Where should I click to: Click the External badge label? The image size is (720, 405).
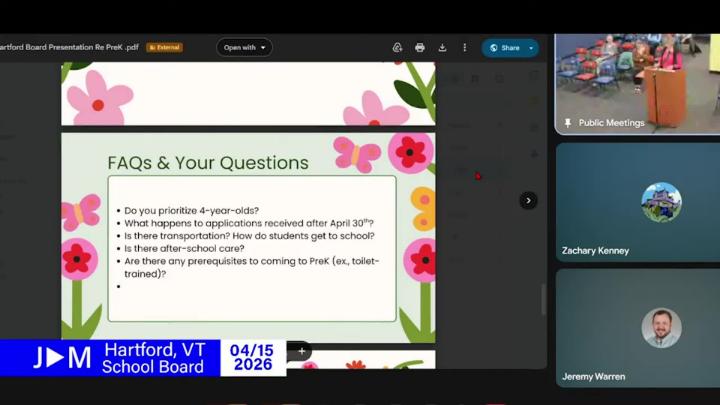pyautogui.click(x=165, y=47)
